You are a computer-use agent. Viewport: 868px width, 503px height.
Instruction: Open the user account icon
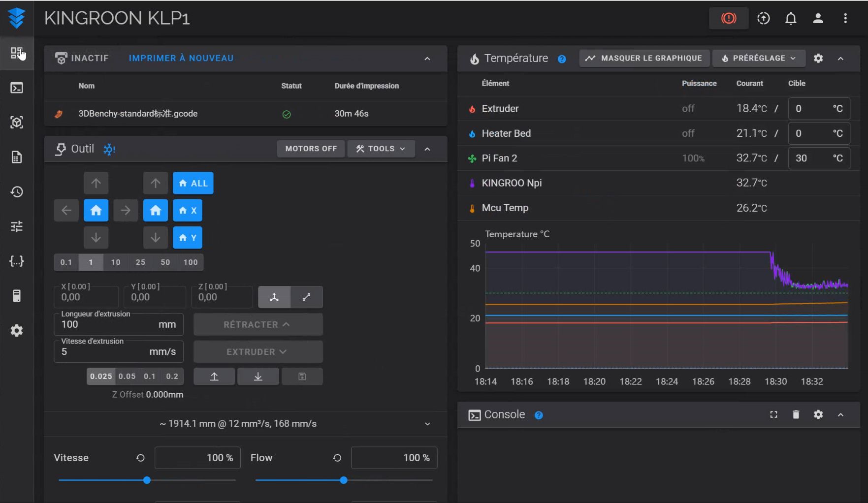point(818,18)
